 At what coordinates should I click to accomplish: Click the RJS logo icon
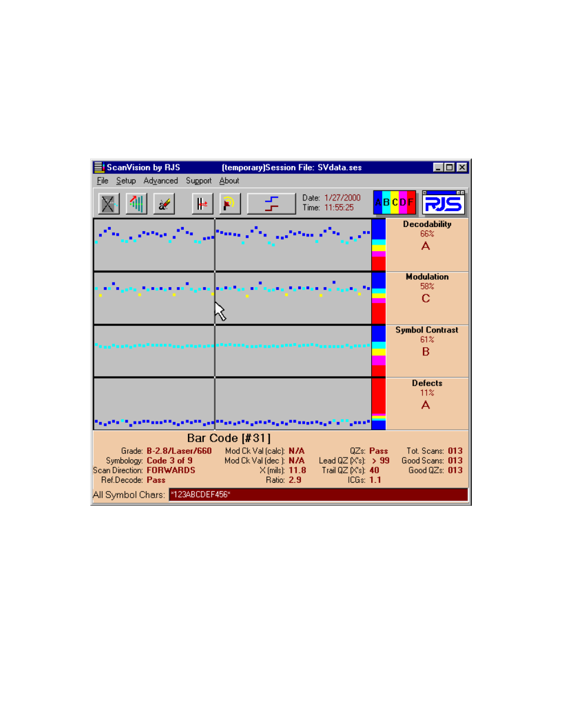tap(444, 203)
